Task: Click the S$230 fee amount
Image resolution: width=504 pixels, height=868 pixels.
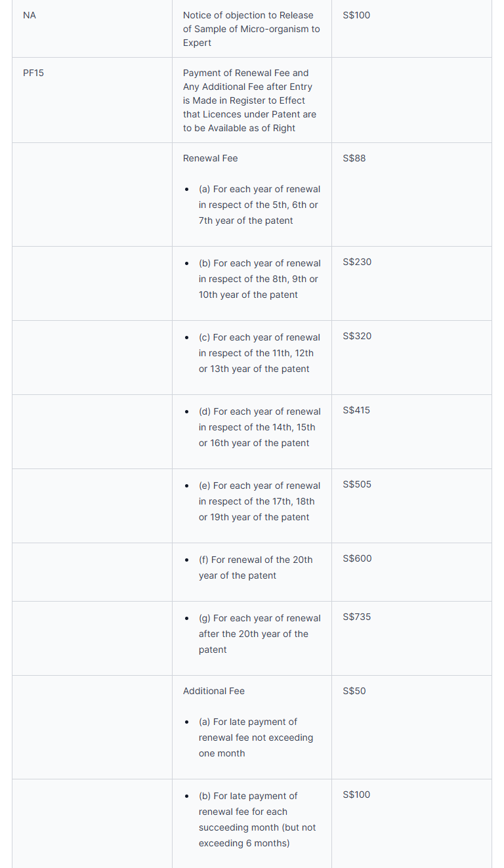Action: (357, 262)
